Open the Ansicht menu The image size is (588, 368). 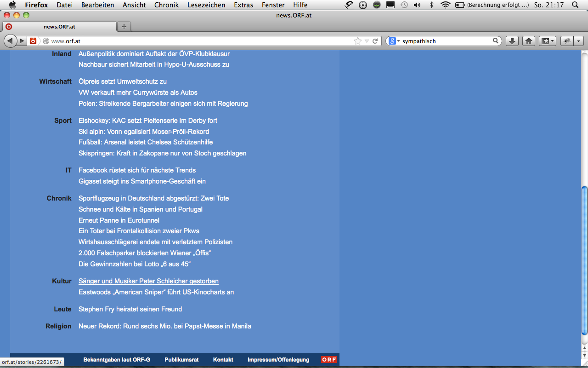point(134,5)
